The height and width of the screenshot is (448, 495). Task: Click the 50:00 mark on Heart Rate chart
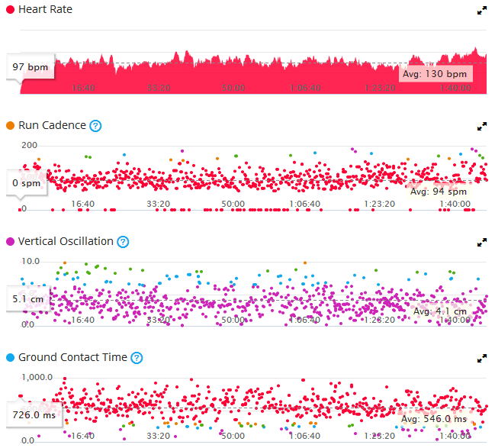pyautogui.click(x=233, y=88)
